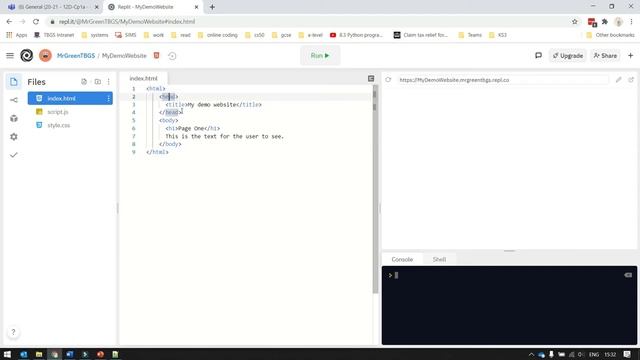The width and height of the screenshot is (640, 360).
Task: Show hidden system tray icons
Action: pyautogui.click(x=531, y=355)
